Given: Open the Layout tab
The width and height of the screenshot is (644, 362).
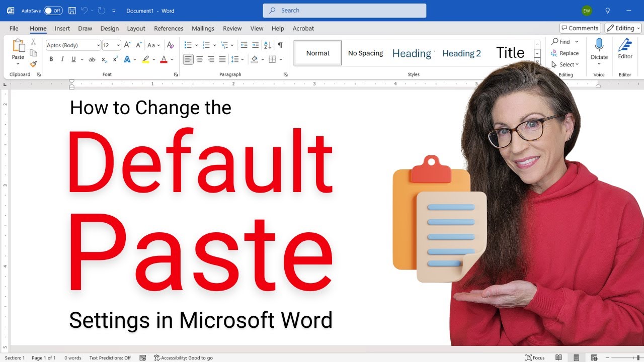Looking at the screenshot, I should pos(136,28).
